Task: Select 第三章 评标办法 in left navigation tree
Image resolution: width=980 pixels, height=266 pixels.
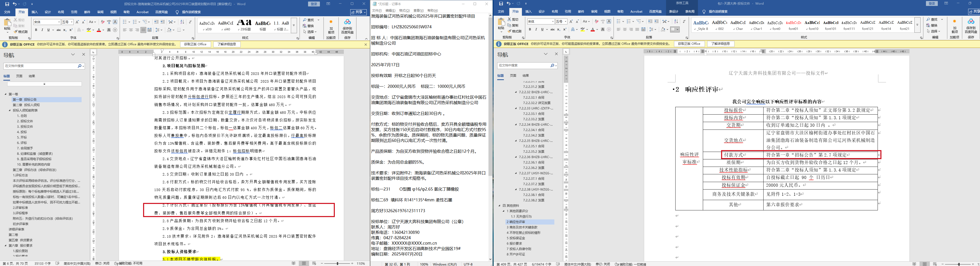Action: (35, 170)
